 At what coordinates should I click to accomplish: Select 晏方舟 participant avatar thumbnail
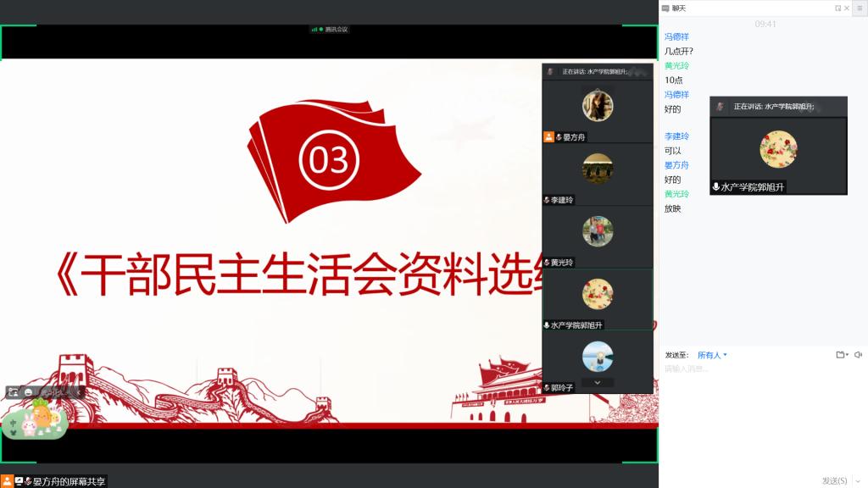(x=598, y=106)
